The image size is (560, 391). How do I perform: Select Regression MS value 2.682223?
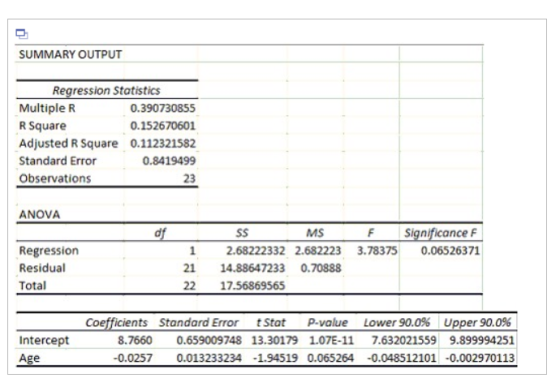[x=318, y=250]
